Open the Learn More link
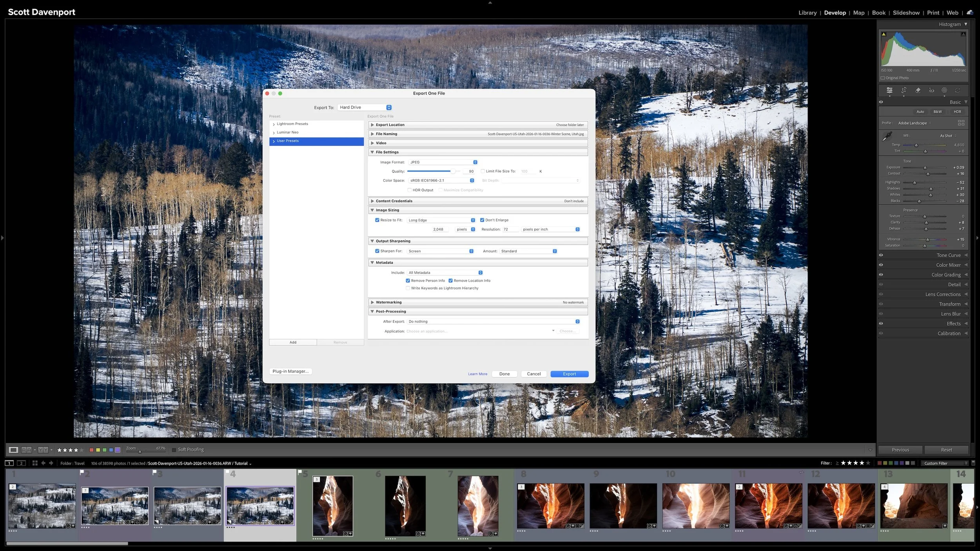Viewport: 980px width, 551px height. [x=477, y=374]
